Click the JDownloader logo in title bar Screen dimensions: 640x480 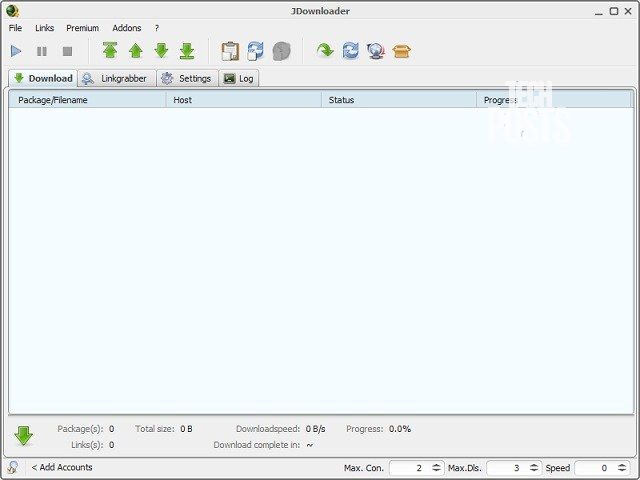pyautogui.click(x=13, y=11)
